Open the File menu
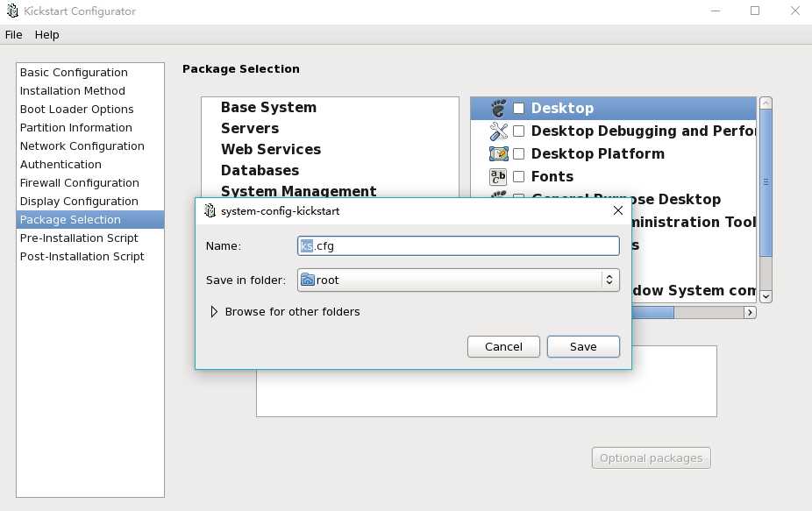Viewport: 812px width, 511px height. (x=13, y=35)
